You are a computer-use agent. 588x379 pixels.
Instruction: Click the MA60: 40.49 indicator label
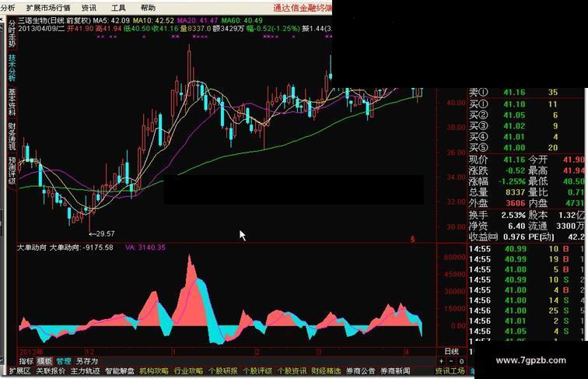(242, 20)
